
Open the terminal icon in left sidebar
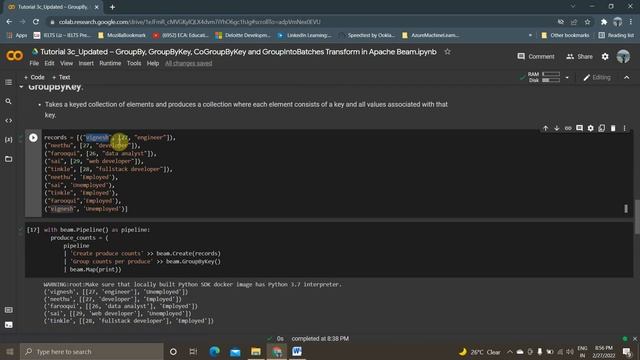click(9, 325)
